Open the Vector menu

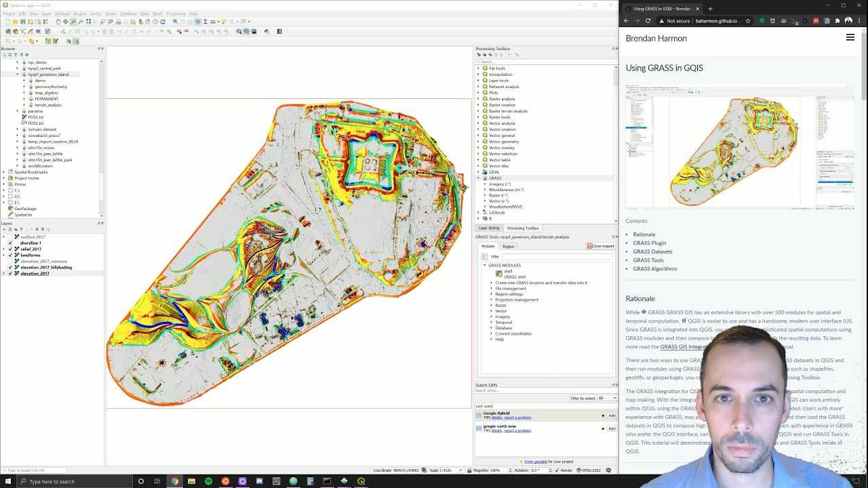click(96, 14)
